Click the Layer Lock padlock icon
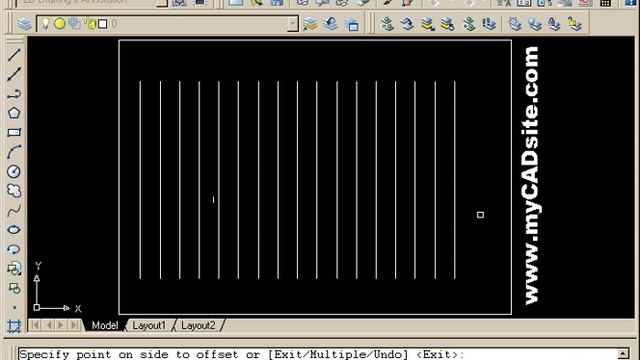 [554, 24]
